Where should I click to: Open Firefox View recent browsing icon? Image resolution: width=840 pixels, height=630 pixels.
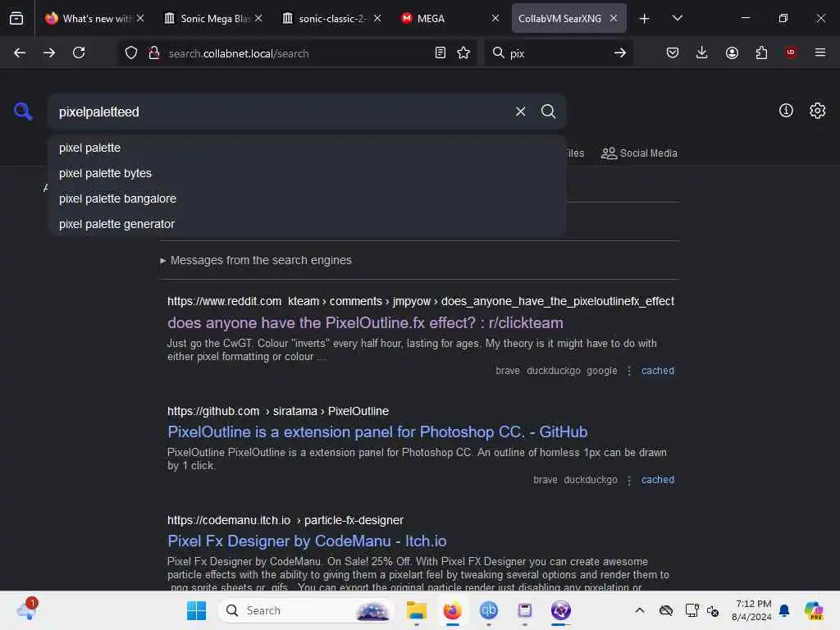pos(16,18)
